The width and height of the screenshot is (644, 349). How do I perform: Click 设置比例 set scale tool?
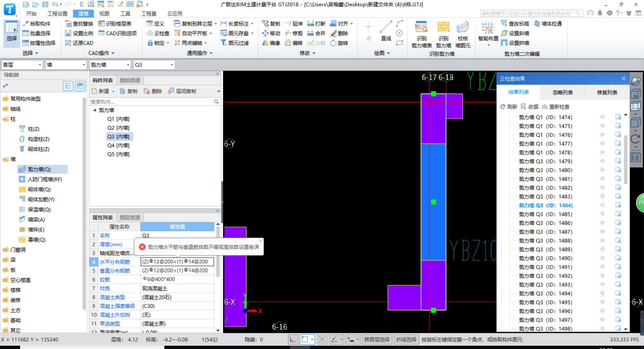pyautogui.click(x=79, y=33)
